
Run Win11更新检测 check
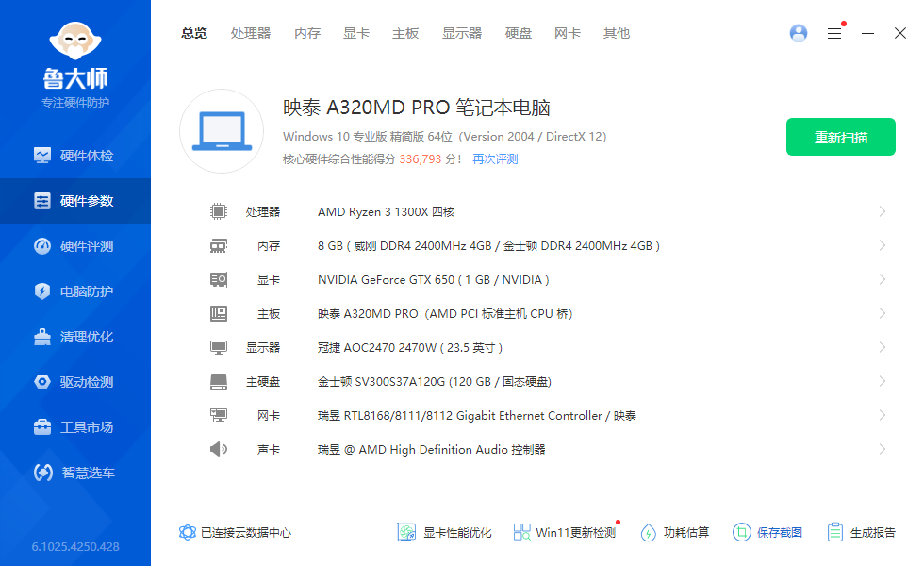pos(576,532)
